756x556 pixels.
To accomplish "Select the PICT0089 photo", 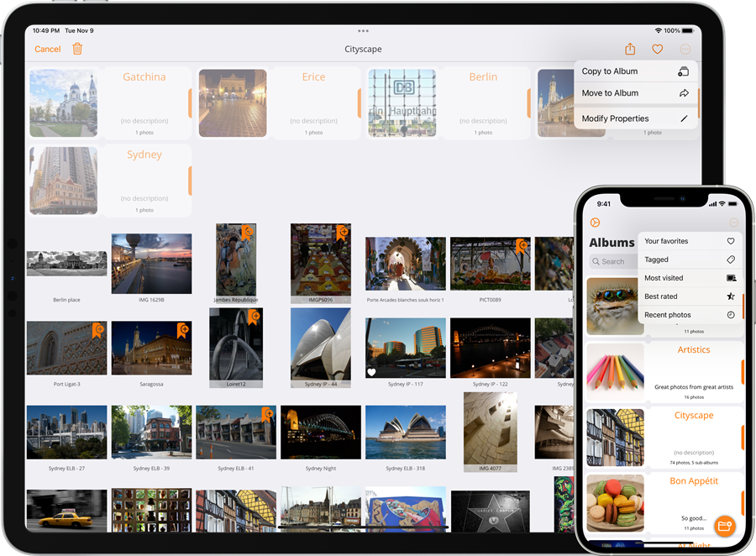I will (x=491, y=264).
